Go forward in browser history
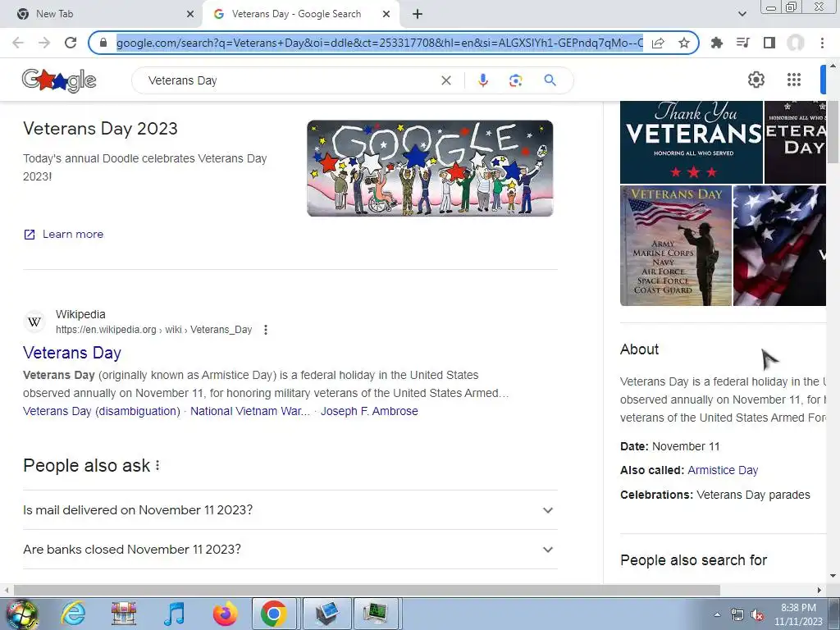 [44, 43]
